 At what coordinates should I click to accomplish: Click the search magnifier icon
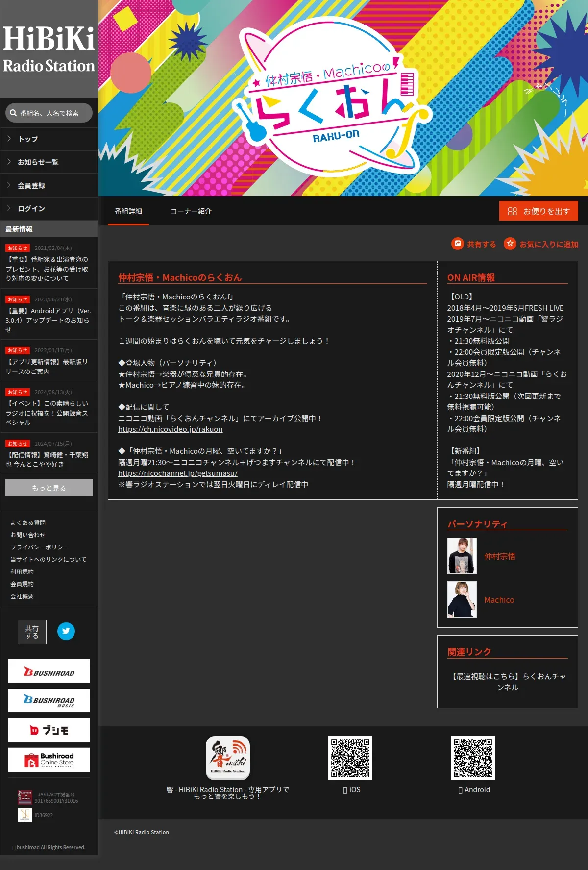pyautogui.click(x=13, y=113)
